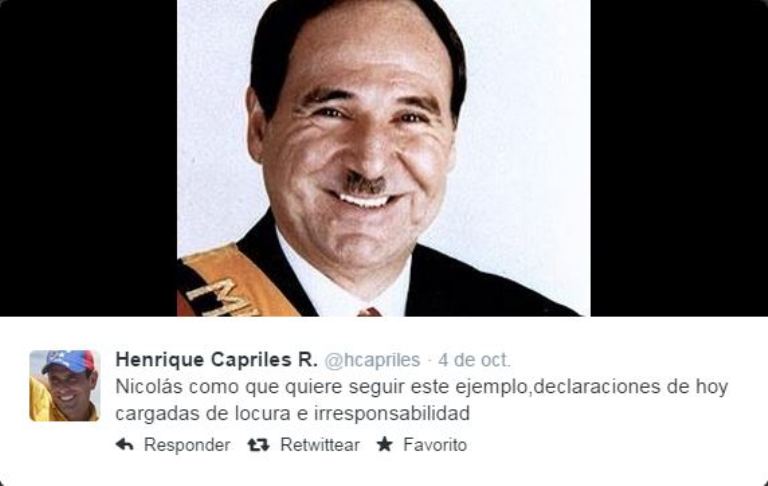Click the reply arrow icon
Image resolution: width=768 pixels, height=486 pixels.
tap(124, 444)
